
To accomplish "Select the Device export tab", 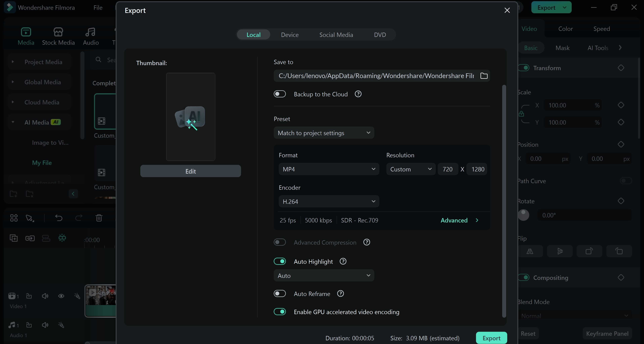I will [x=290, y=35].
